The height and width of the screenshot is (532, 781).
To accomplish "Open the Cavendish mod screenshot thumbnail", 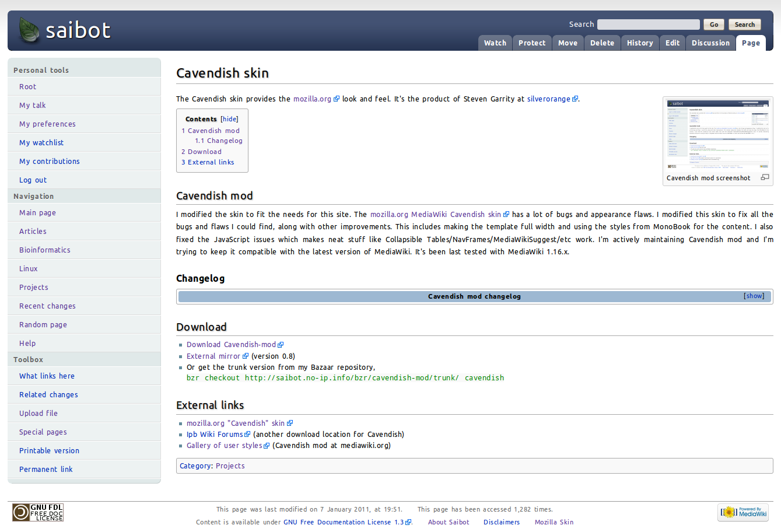I will pos(718,134).
